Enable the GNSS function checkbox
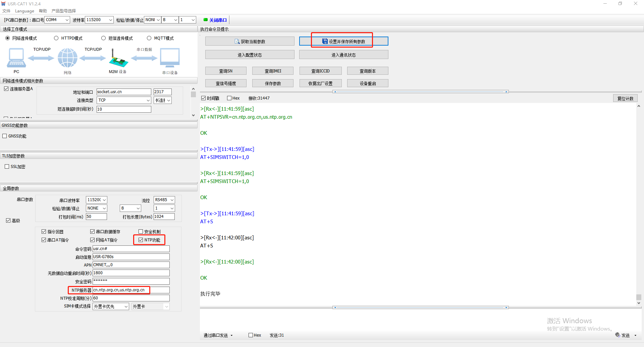The image size is (644, 347). click(5, 136)
